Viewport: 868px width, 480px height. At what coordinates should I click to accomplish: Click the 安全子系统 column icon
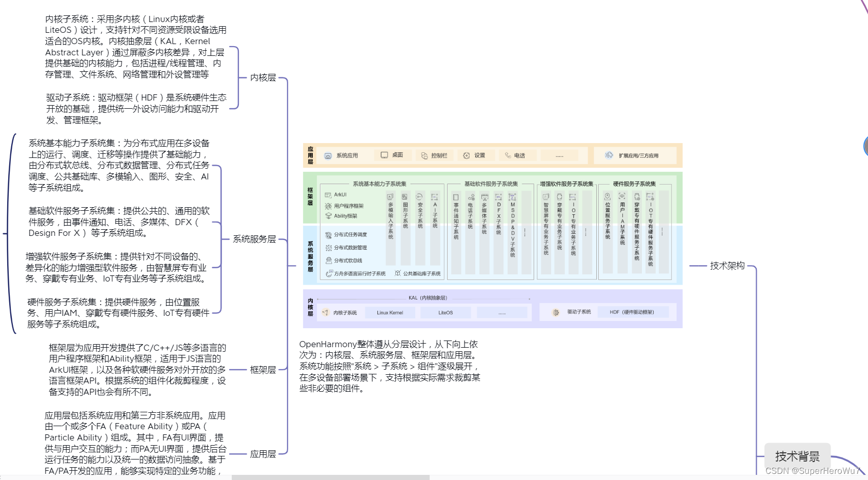[x=419, y=196]
